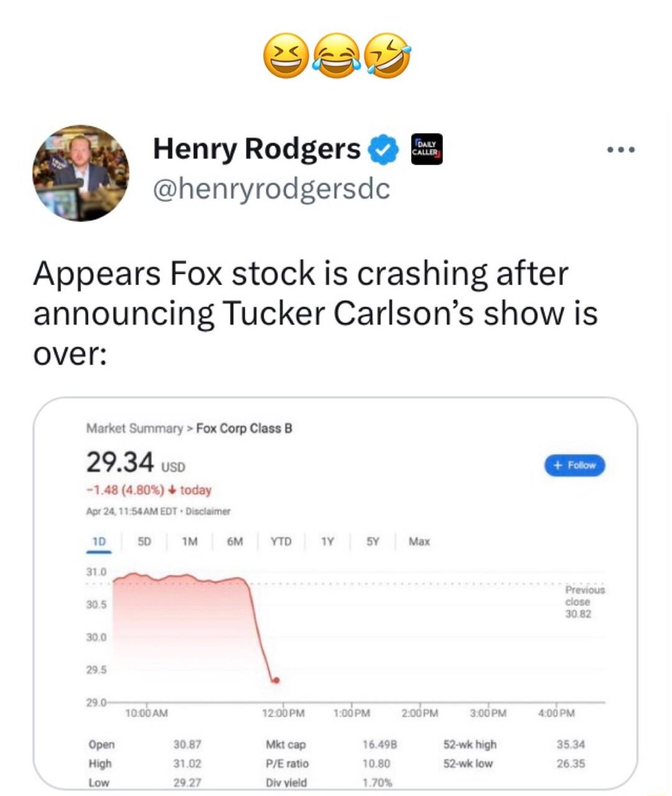
Task: Open the Daily Caller affiliate badge icon
Action: [426, 149]
